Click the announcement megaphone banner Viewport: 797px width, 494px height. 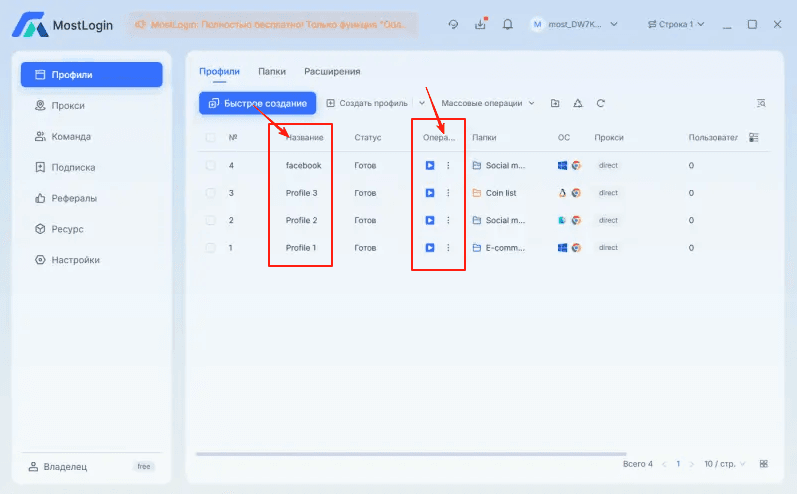272,24
